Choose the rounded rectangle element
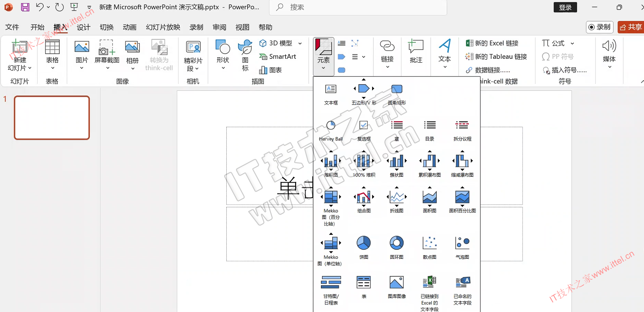 coord(397,94)
